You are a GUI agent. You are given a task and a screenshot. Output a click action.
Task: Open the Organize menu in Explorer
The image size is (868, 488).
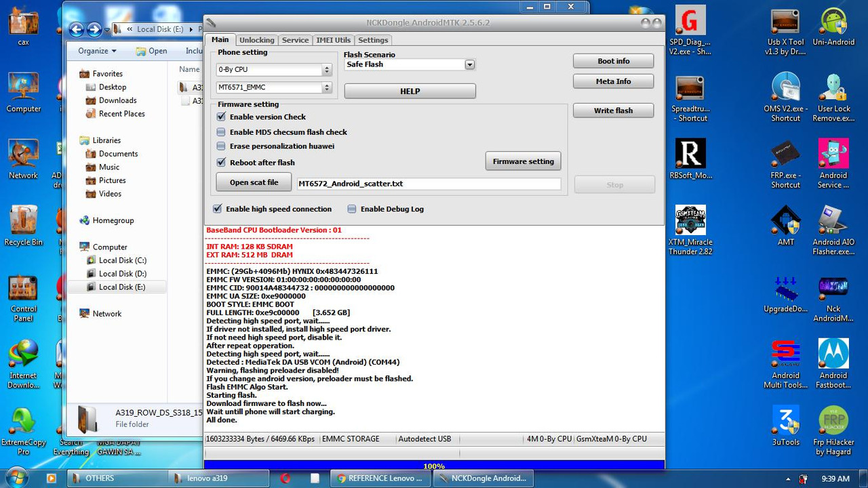[x=97, y=51]
